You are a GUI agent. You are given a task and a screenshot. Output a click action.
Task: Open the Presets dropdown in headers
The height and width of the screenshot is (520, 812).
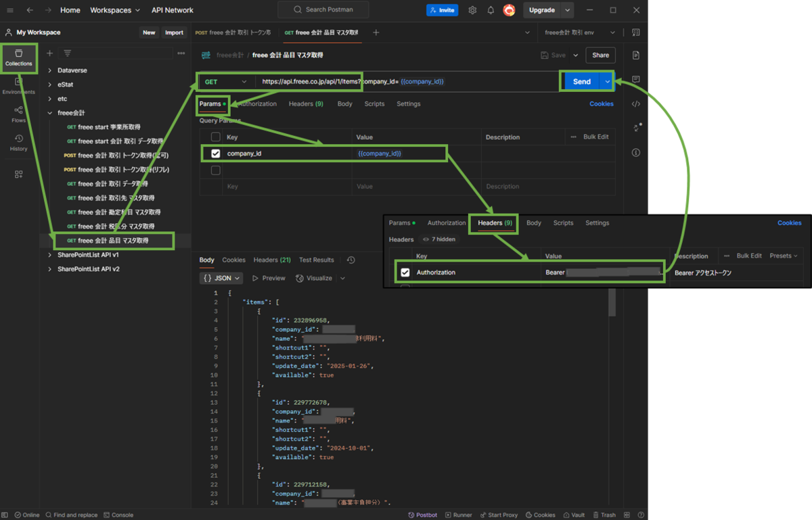[x=784, y=256]
